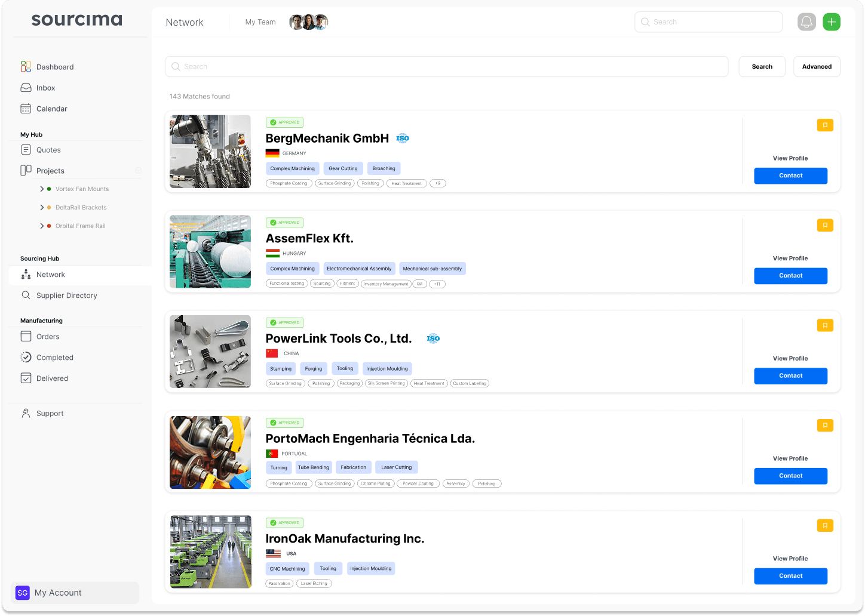Click the China flag icon
The width and height of the screenshot is (865, 616).
click(x=272, y=353)
